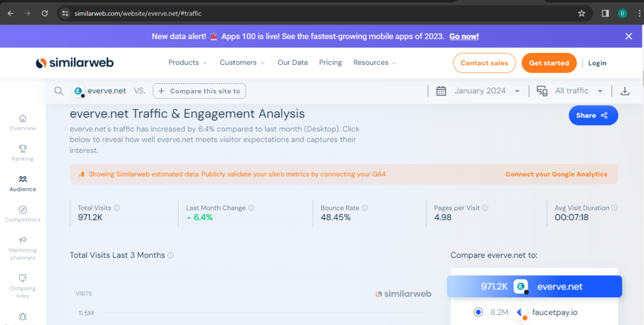The height and width of the screenshot is (325, 644).
Task: Click Total Visits info icon
Action: 117,208
